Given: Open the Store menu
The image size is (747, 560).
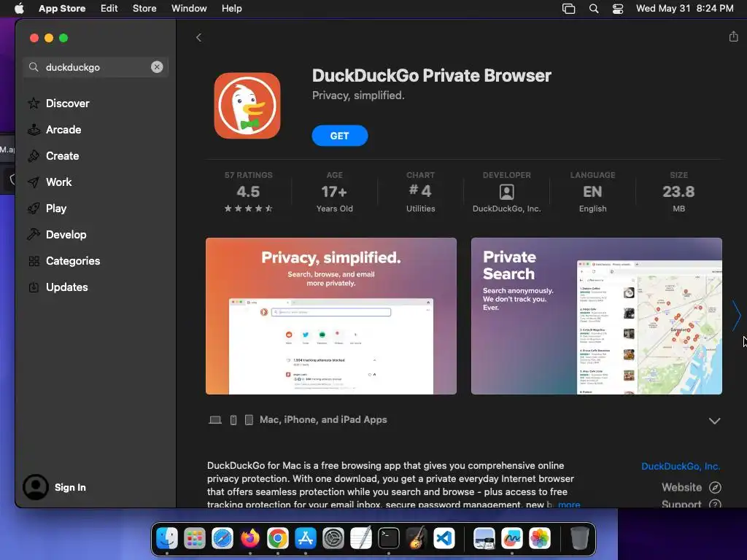Looking at the screenshot, I should tap(144, 8).
